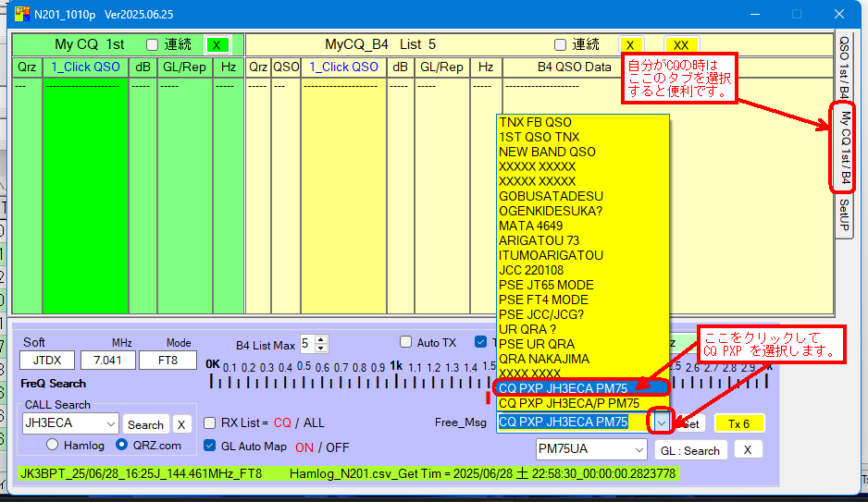Select CQ PXP JH3ECA/P PM75 entry
868x502 pixels.
[583, 404]
